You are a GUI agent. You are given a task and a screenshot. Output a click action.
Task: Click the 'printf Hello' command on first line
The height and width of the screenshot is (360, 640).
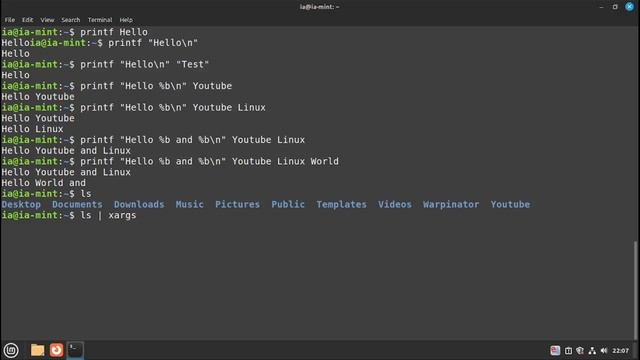pos(114,32)
